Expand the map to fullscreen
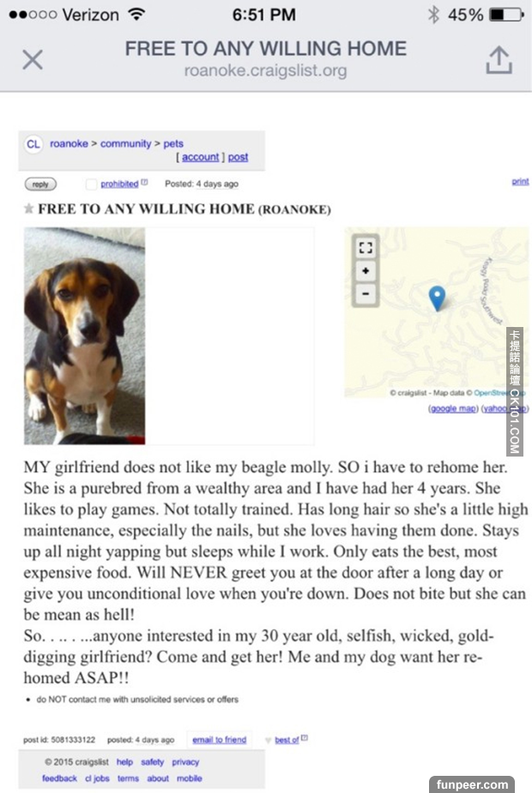 [366, 248]
